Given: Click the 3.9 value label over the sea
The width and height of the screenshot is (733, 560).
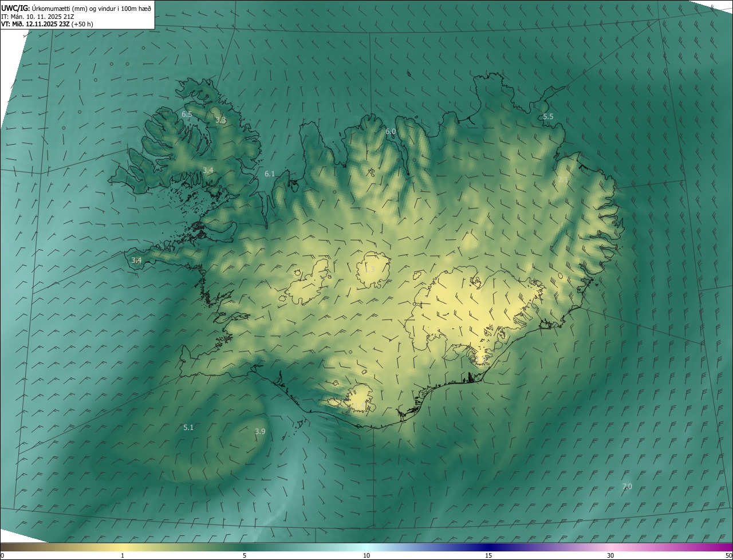Looking at the screenshot, I should (x=260, y=431).
